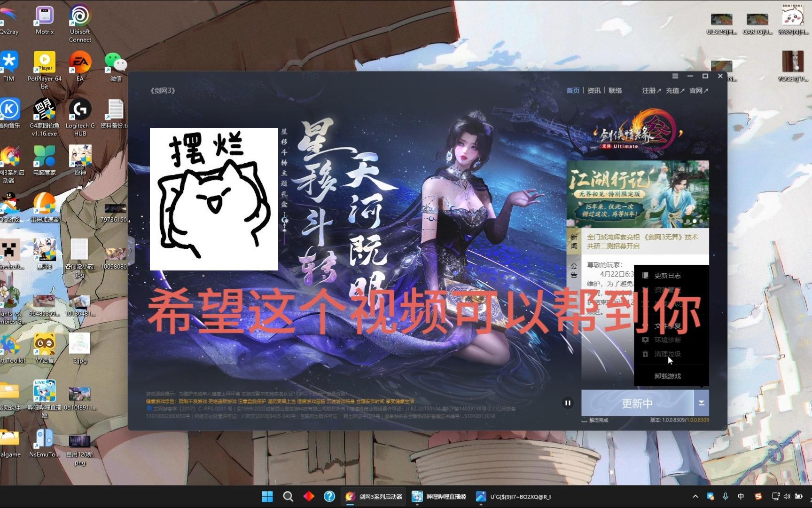The height and width of the screenshot is (508, 812).
Task: Switch to the 首页 tab
Action: pos(573,90)
